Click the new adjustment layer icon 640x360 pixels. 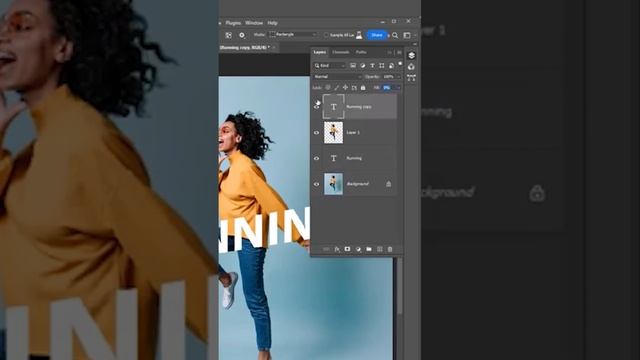pyautogui.click(x=358, y=249)
